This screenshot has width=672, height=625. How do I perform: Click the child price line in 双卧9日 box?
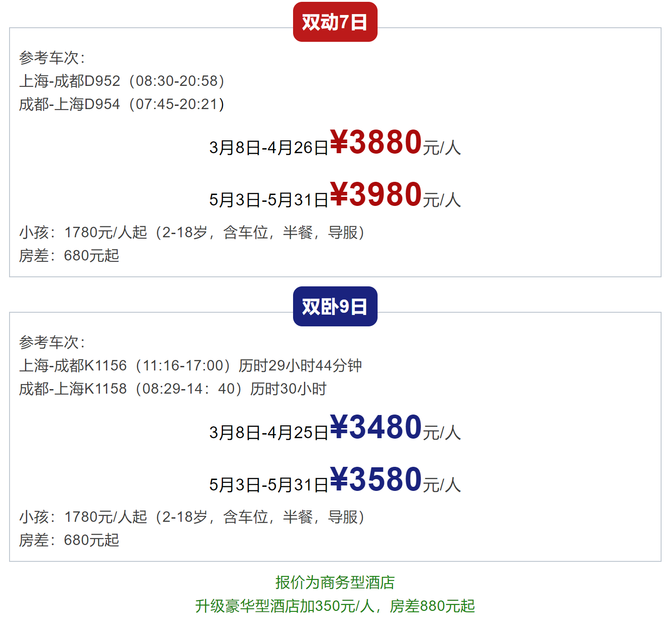tap(192, 517)
